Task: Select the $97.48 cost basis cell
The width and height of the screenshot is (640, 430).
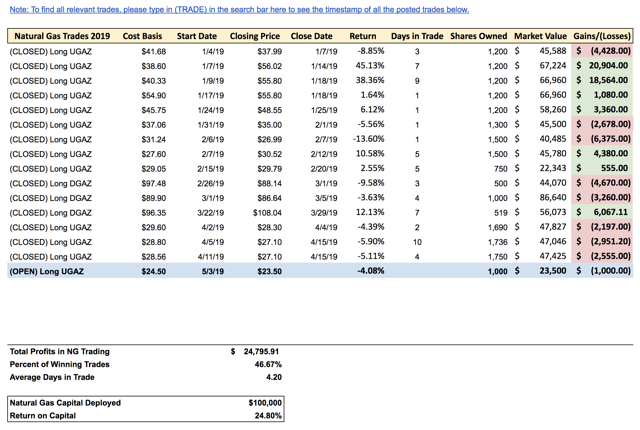Action: pyautogui.click(x=153, y=184)
